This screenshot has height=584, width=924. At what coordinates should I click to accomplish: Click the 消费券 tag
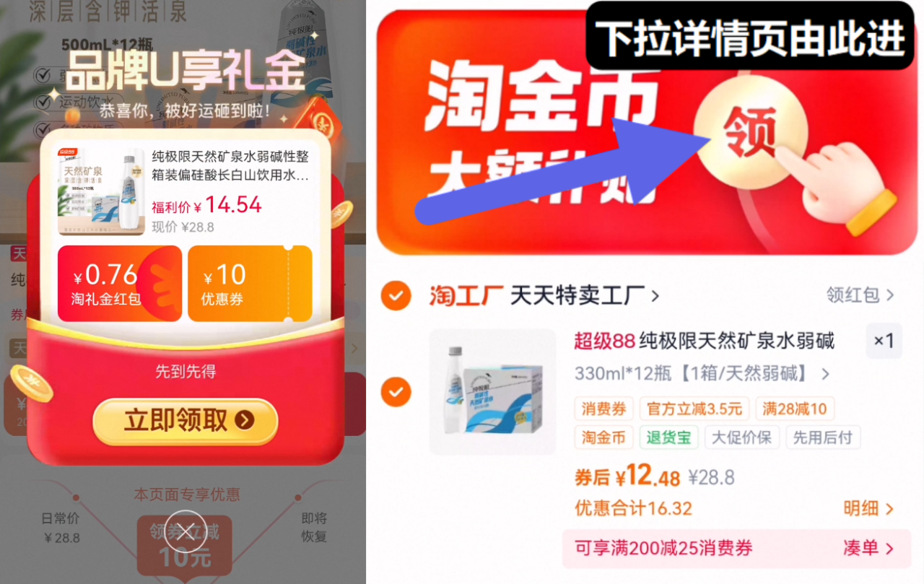(604, 409)
